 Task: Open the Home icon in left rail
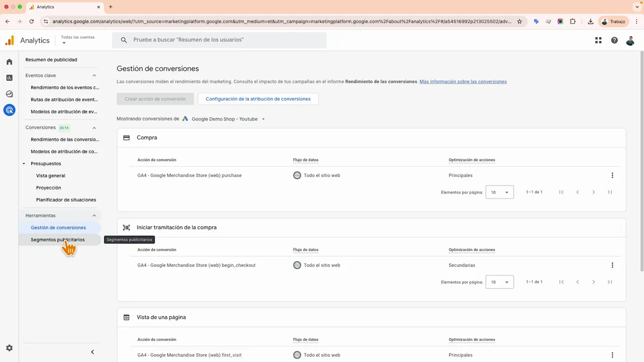coord(9,62)
